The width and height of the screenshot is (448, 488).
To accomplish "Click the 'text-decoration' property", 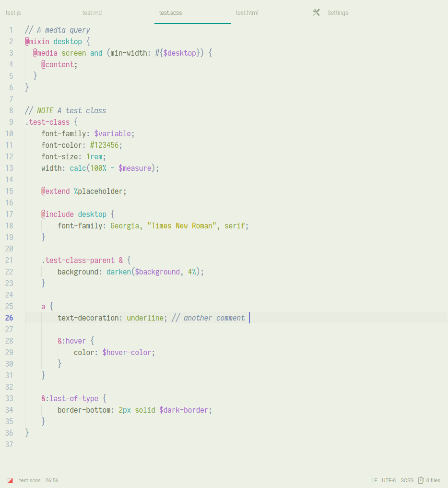I will (88, 318).
